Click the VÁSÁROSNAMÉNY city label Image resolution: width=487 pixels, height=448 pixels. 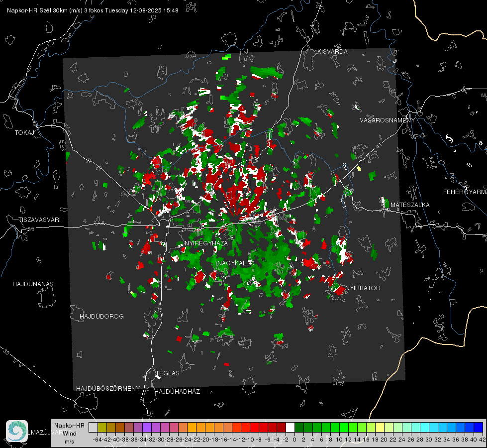pos(388,120)
